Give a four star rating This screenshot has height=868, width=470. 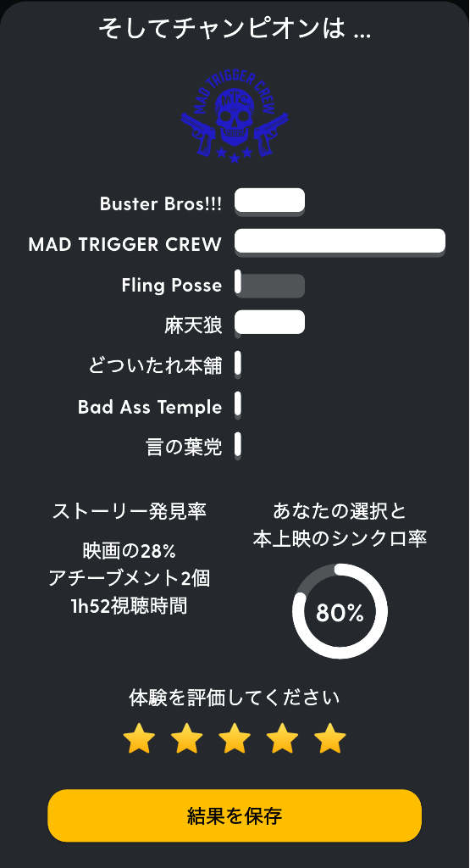click(282, 738)
